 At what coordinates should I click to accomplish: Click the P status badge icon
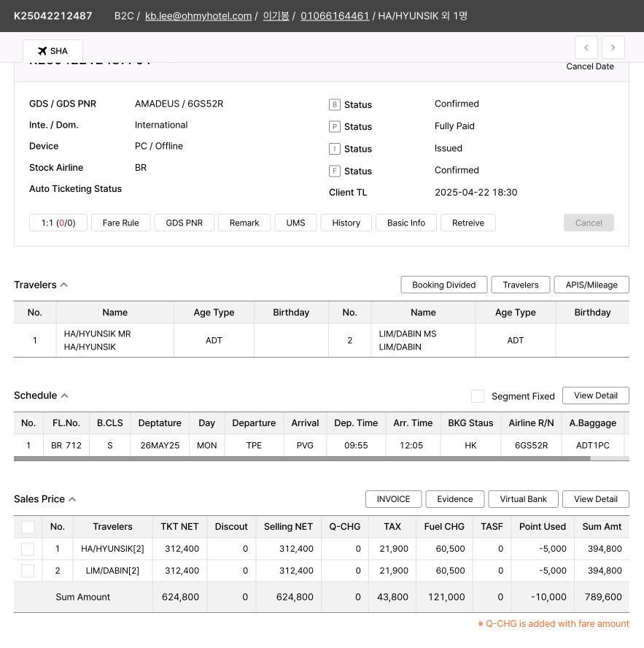pos(335,127)
